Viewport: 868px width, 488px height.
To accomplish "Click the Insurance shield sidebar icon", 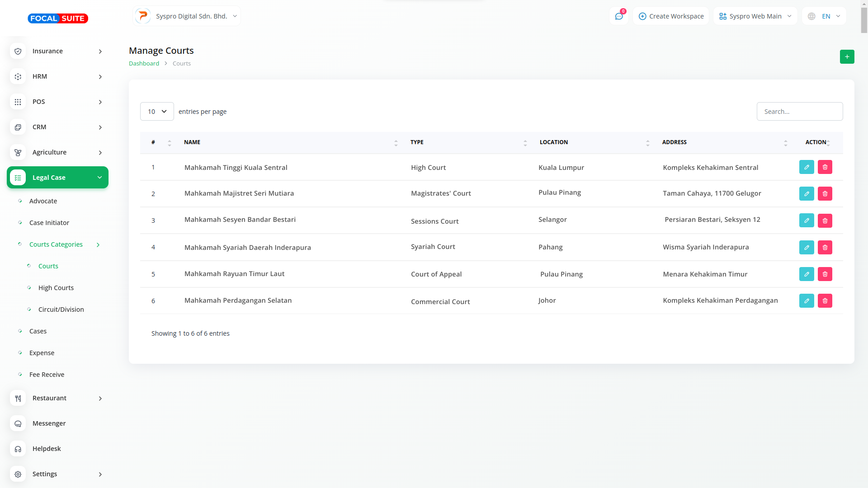I will pos(18,52).
